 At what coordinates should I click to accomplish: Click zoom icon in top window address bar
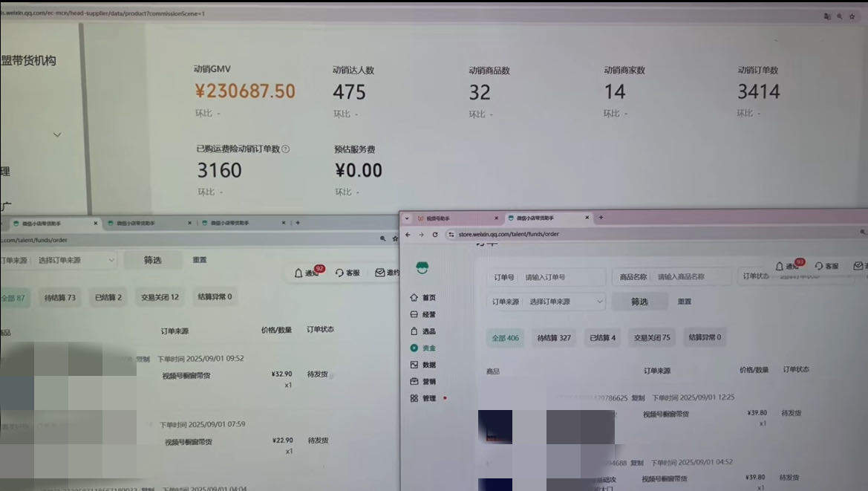pyautogui.click(x=840, y=16)
